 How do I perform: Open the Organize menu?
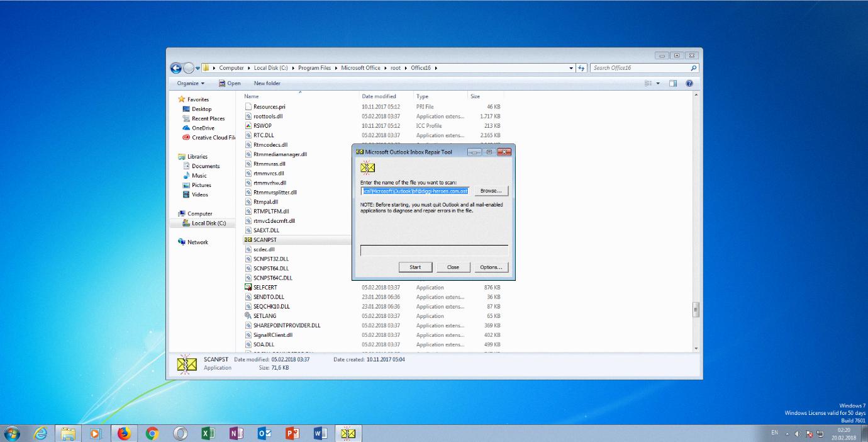point(191,83)
